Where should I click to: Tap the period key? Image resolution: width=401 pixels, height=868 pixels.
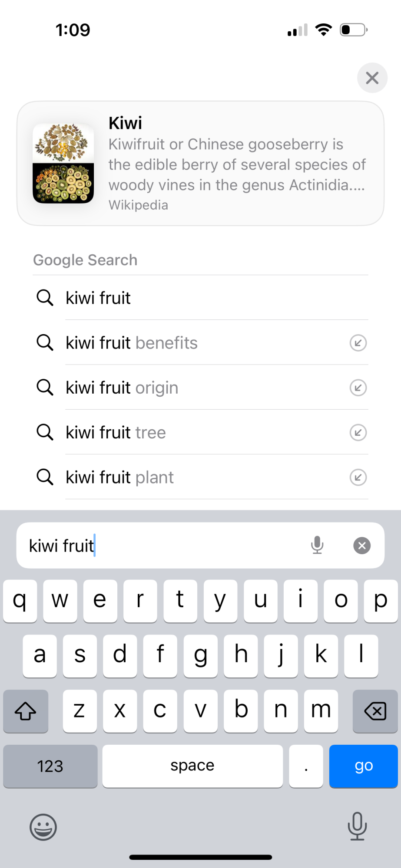306,766
